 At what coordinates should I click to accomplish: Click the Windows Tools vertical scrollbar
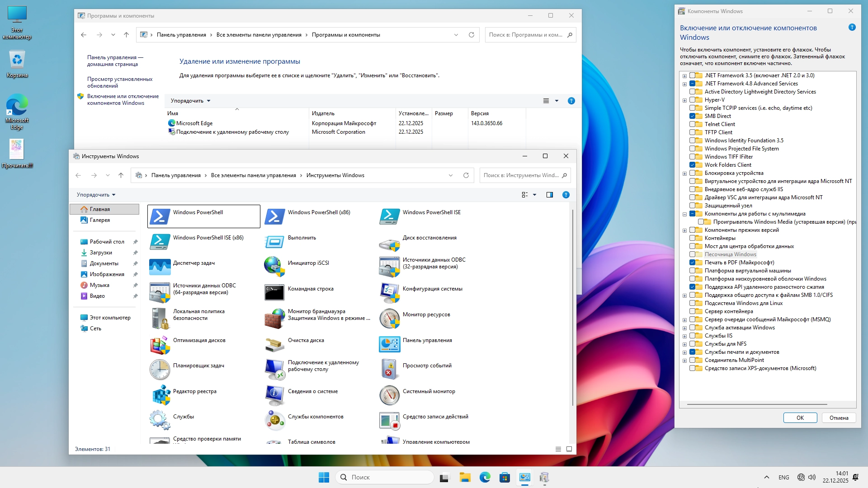(x=573, y=307)
